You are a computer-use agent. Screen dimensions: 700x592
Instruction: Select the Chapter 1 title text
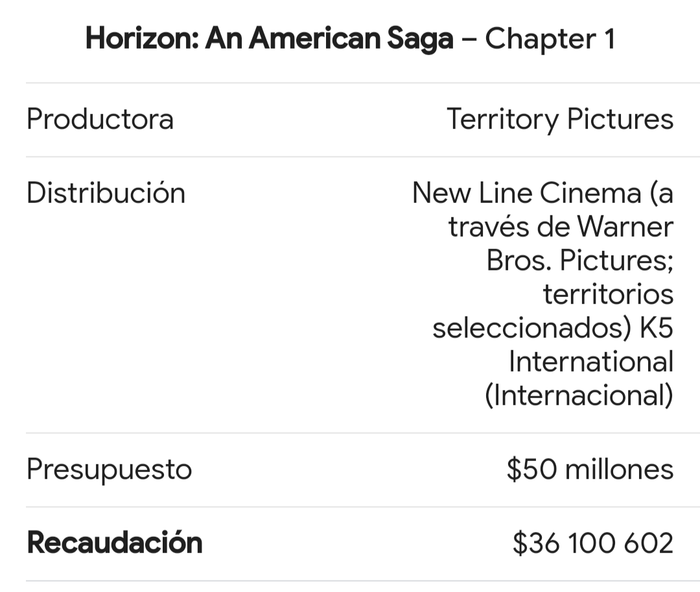point(550,39)
